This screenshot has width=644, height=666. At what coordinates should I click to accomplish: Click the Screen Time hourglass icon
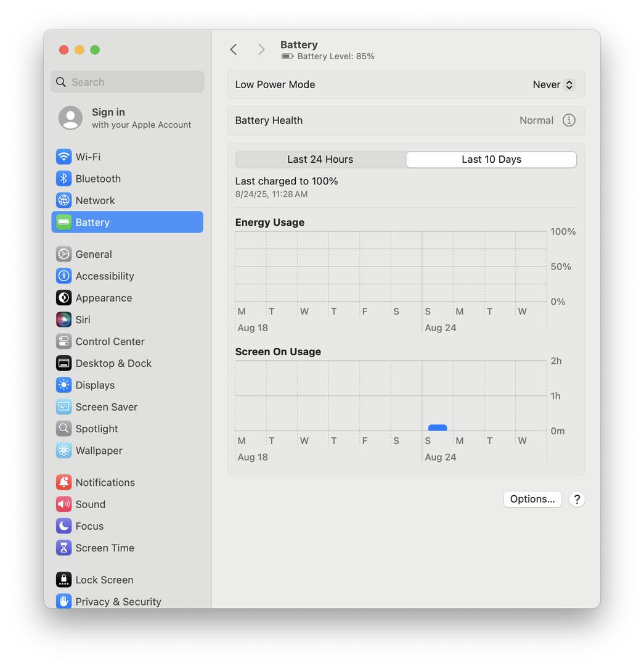(63, 548)
